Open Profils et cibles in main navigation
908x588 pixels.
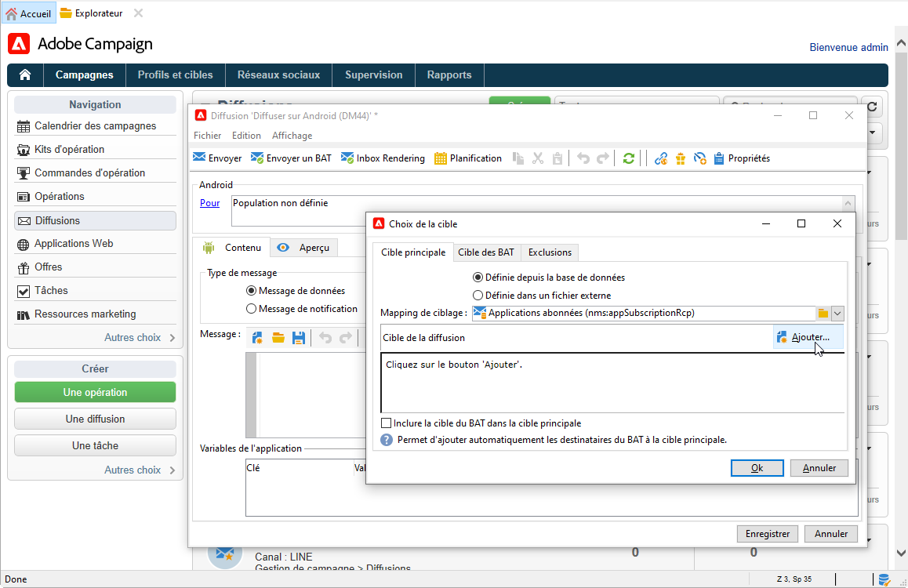click(x=175, y=74)
